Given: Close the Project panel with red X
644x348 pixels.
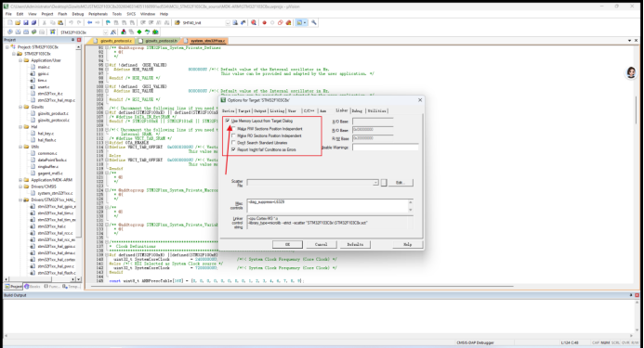Looking at the screenshot, I should coord(79,40).
